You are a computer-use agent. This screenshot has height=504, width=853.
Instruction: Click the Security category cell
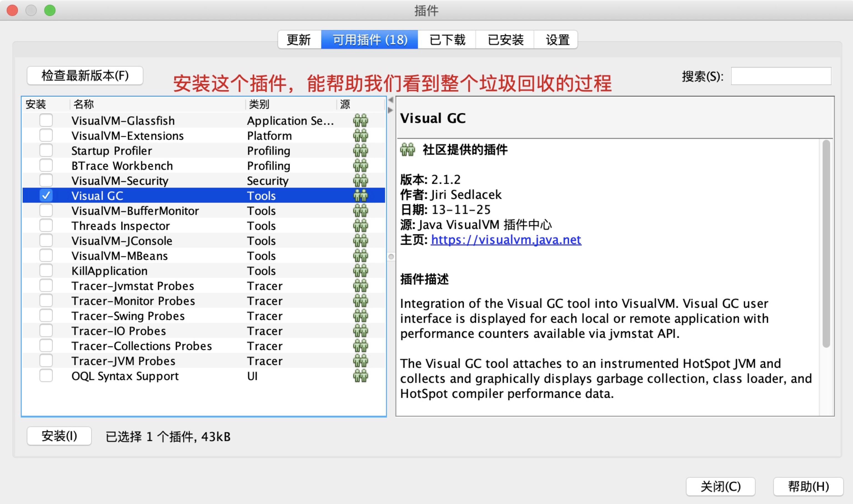[268, 181]
